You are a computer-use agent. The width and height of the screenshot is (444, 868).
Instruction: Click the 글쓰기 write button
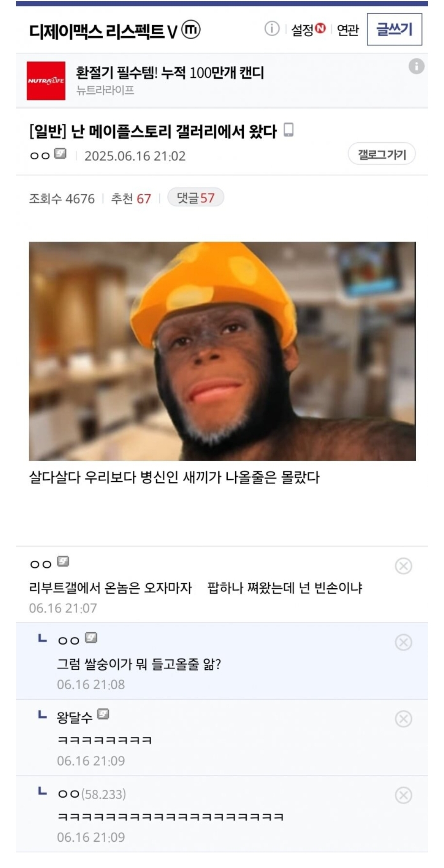tap(394, 29)
